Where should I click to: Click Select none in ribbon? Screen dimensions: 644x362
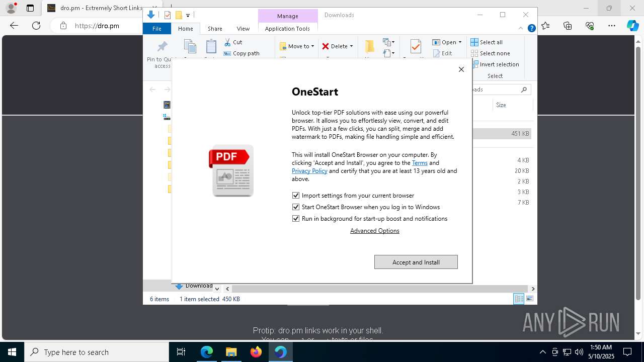coord(491,53)
